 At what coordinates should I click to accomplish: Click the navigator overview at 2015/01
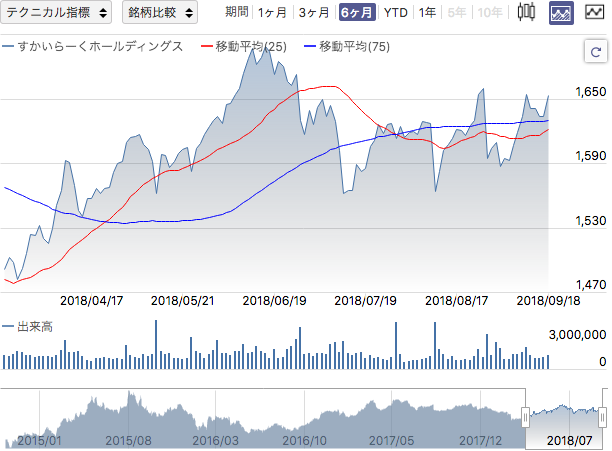(x=39, y=440)
